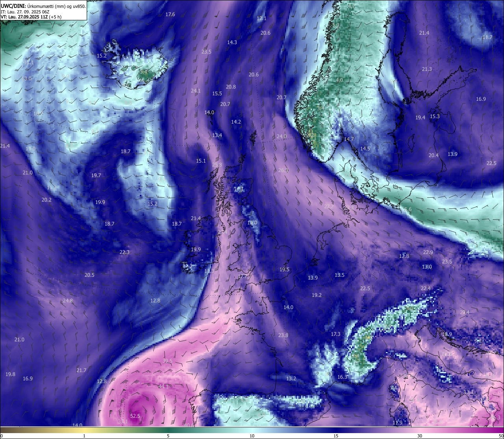Click the 17.6 value near the top
Screen dimensions: 504x439
[x=170, y=14]
